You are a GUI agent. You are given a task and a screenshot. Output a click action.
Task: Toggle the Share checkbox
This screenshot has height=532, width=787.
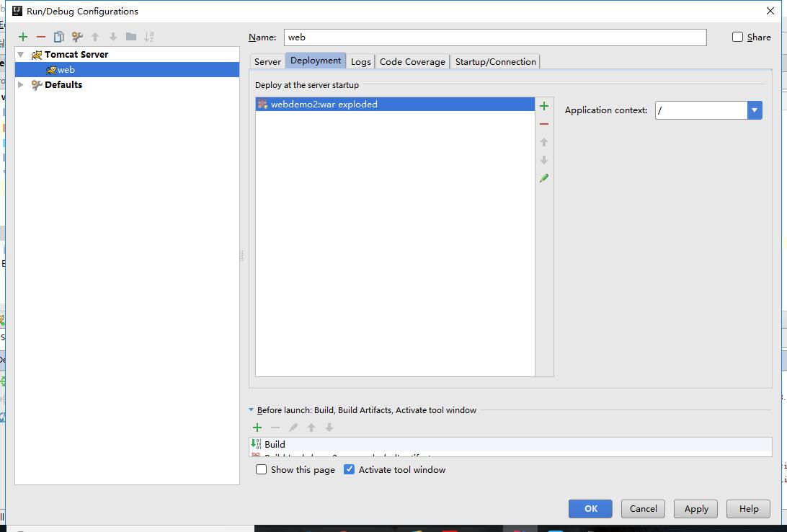tap(737, 37)
